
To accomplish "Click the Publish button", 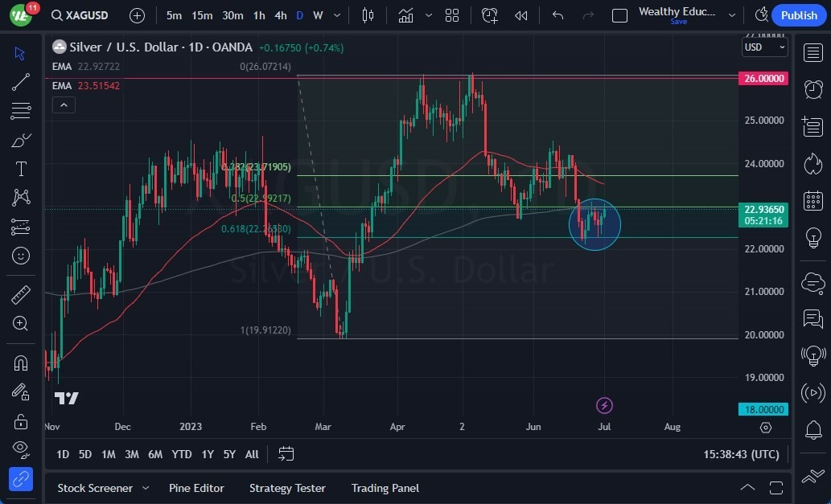I will point(798,15).
